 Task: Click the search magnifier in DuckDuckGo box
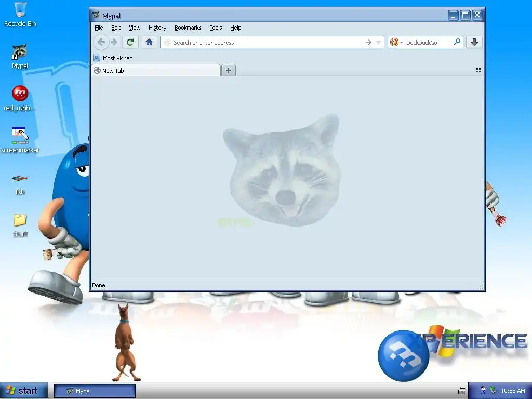coord(457,42)
